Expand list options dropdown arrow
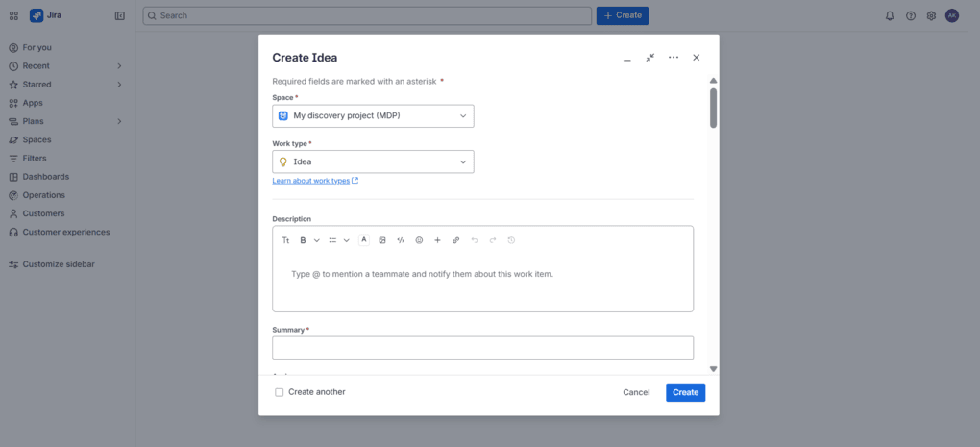 click(346, 240)
